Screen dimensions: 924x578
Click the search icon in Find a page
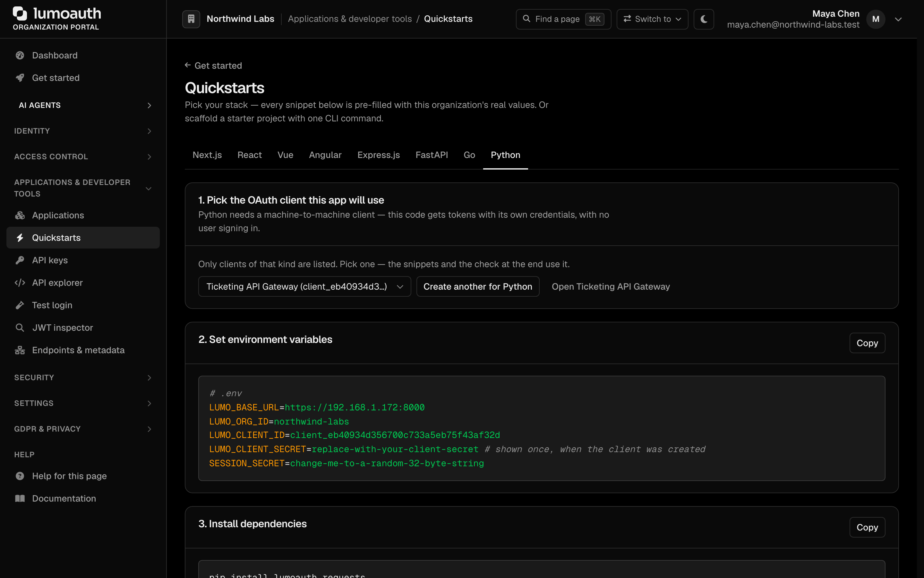pyautogui.click(x=526, y=19)
